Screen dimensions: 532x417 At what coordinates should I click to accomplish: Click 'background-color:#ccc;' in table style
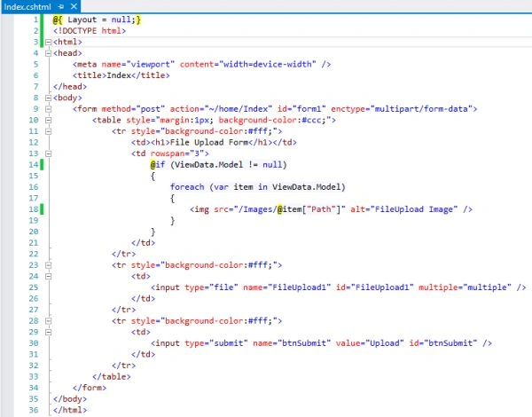272,120
